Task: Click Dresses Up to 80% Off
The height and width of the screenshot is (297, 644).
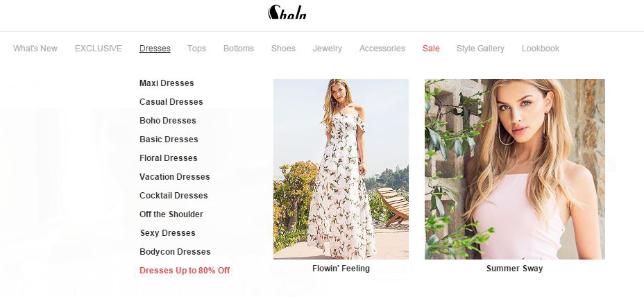Action: (x=185, y=271)
